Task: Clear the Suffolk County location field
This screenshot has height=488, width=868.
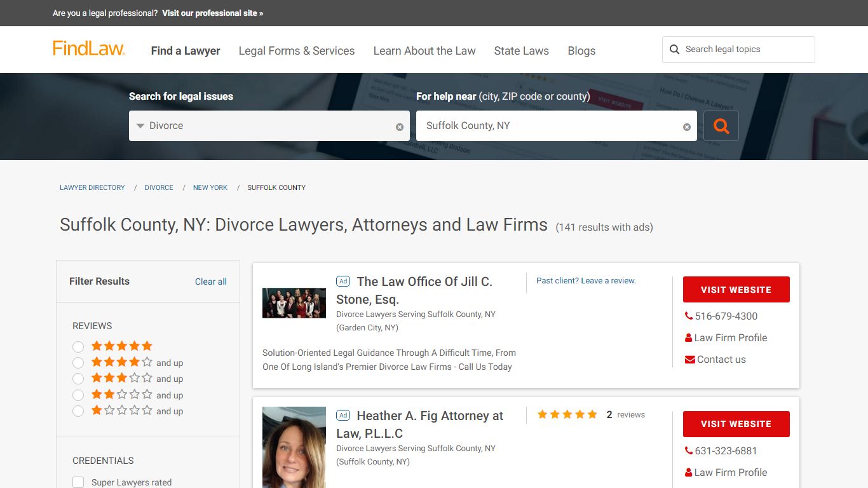Action: pos(687,127)
